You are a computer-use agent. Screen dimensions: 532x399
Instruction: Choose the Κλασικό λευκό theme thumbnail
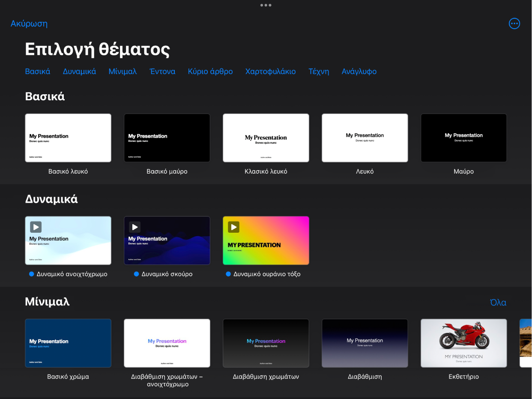point(266,138)
